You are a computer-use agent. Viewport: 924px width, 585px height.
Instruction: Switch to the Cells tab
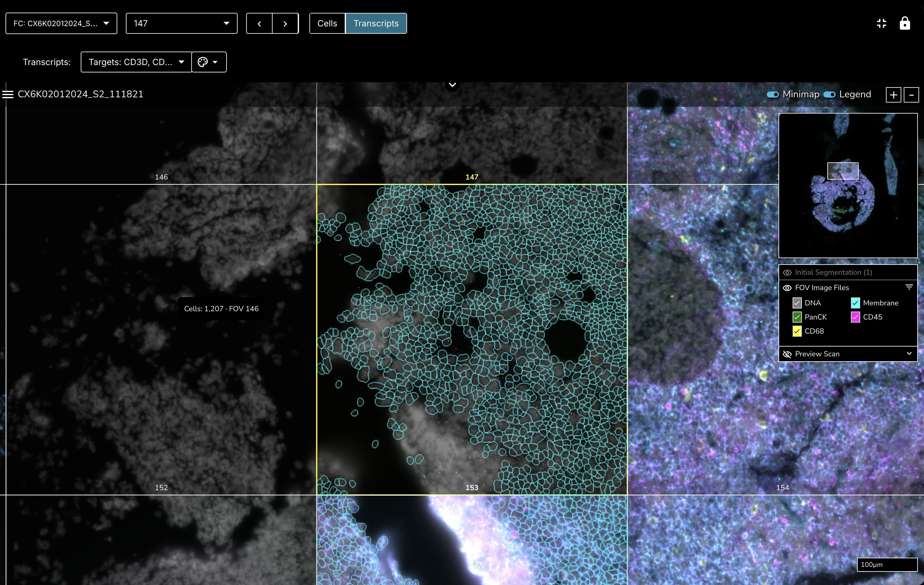tap(327, 24)
